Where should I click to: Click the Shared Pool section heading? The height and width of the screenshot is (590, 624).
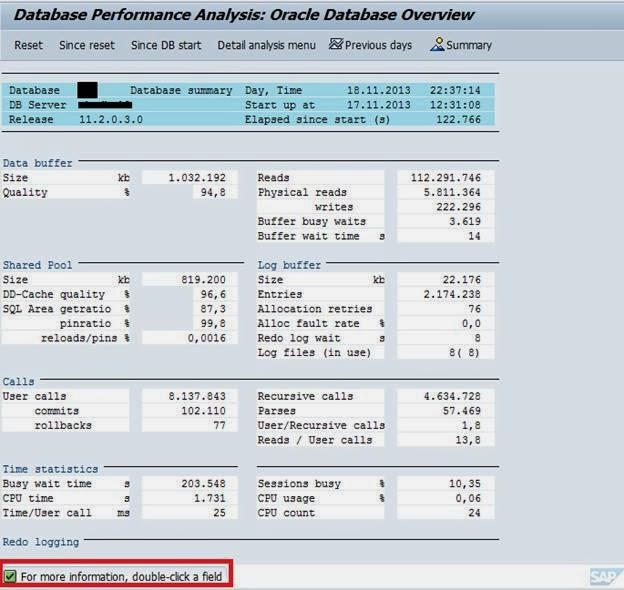(37, 265)
